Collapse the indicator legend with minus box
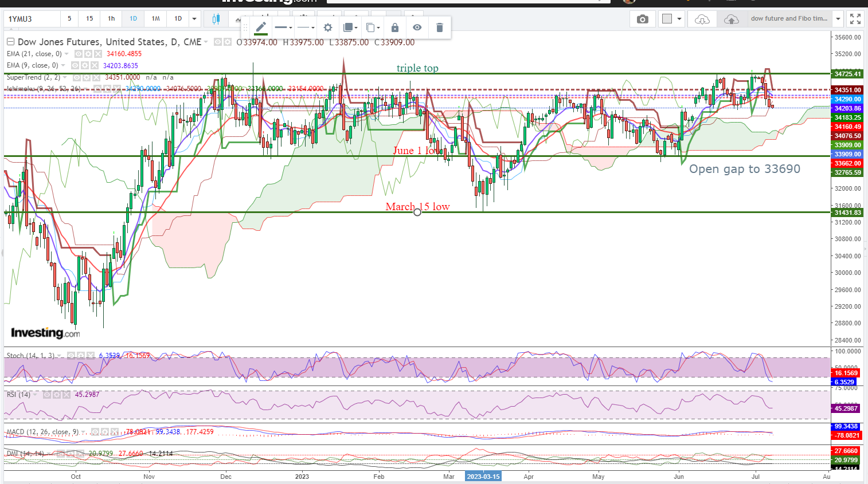Viewport: 868px width, 484px height. pyautogui.click(x=10, y=42)
